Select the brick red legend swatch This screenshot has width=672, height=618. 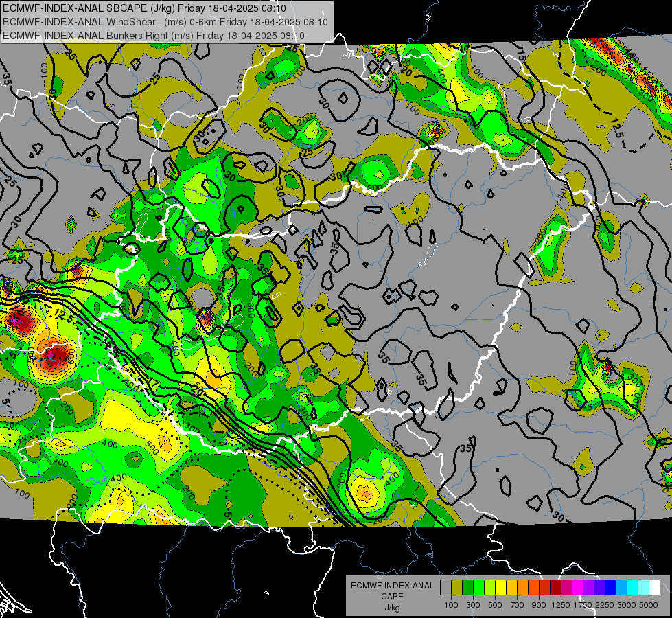point(545,587)
